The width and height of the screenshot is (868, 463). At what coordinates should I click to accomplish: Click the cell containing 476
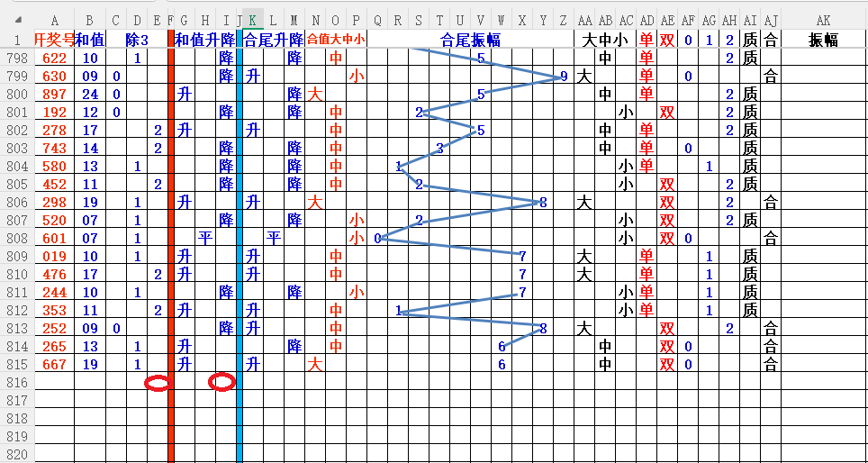pyautogui.click(x=54, y=274)
